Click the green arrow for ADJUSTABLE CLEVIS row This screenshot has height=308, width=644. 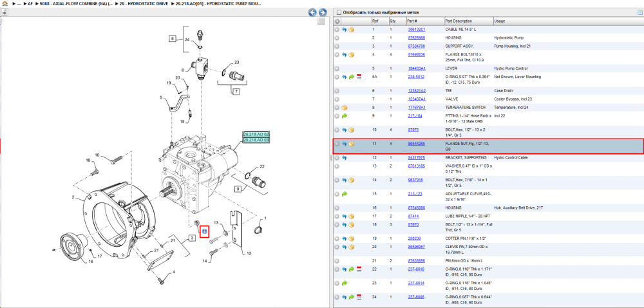344,194
